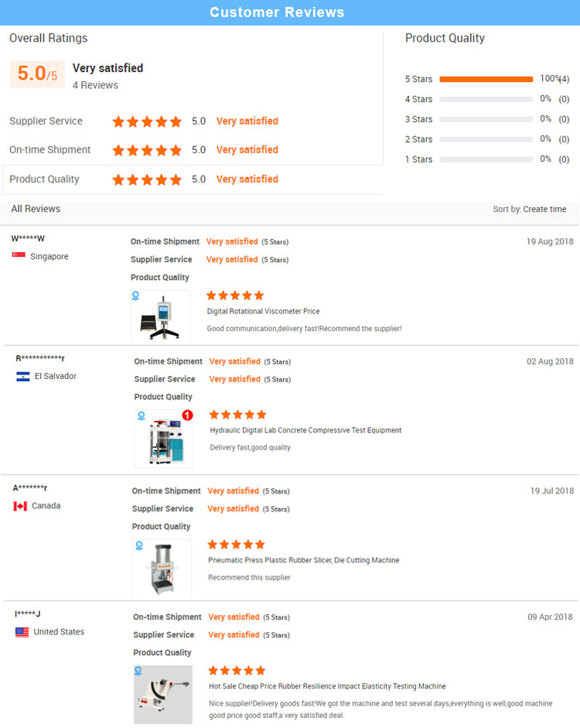Open the Sort by Create time dropdown

point(530,210)
